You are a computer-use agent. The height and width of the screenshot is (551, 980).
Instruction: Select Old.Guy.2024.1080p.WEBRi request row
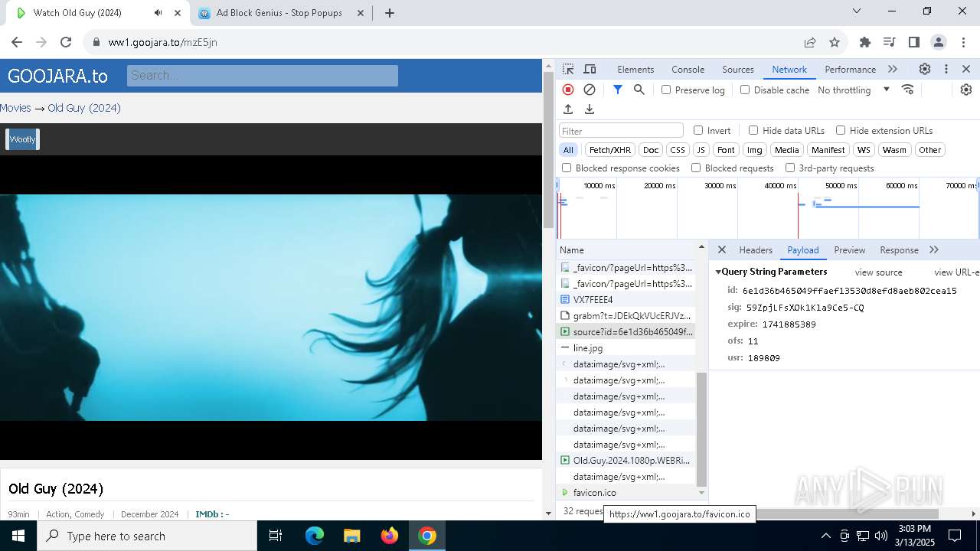pos(627,460)
